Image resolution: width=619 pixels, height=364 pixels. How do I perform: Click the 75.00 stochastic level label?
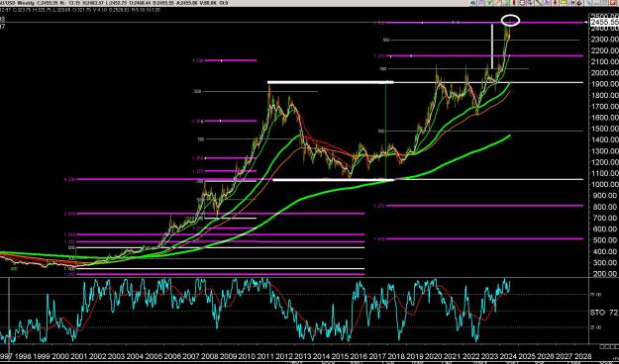(596, 295)
